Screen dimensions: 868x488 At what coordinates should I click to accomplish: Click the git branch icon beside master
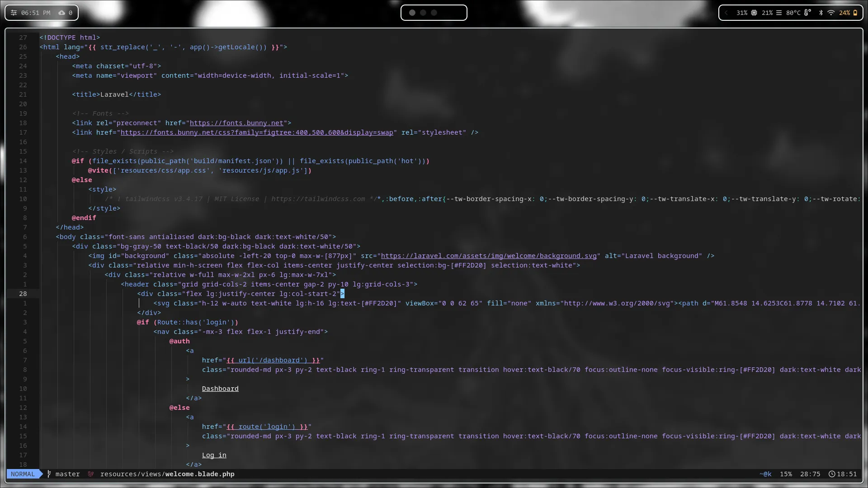point(49,474)
